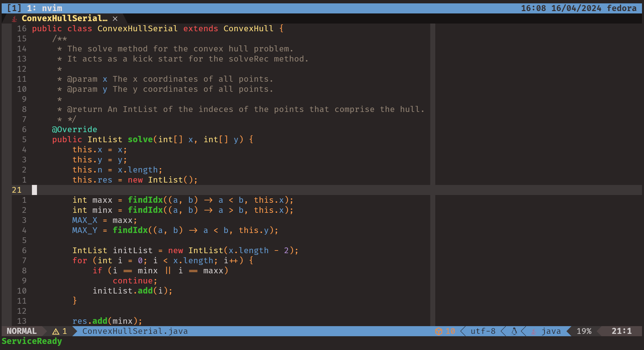
Task: Click 'int maxx' variable declaration
Action: [92, 200]
